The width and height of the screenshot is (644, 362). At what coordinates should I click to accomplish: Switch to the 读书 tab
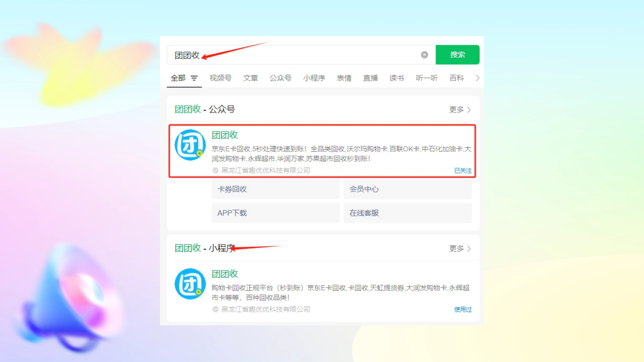coord(396,78)
